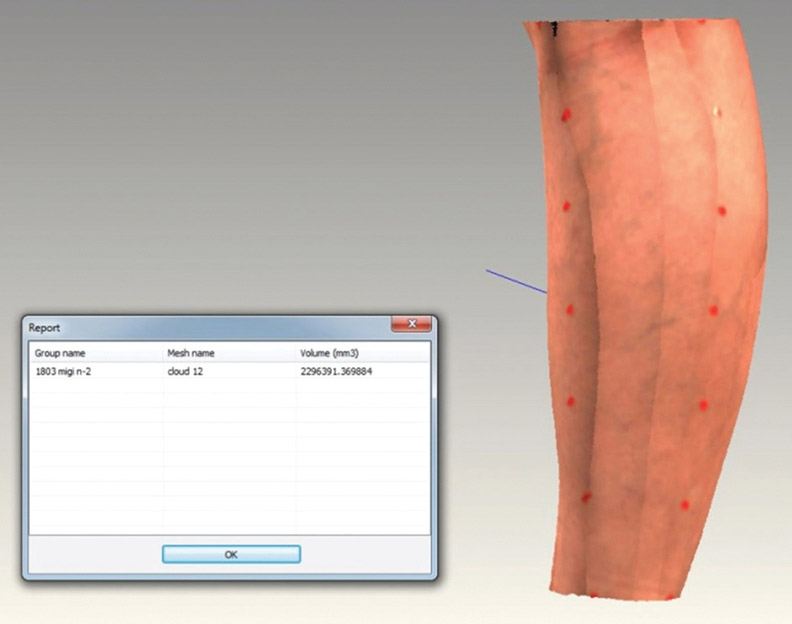Click the Volume (mm3) column header

click(x=363, y=353)
